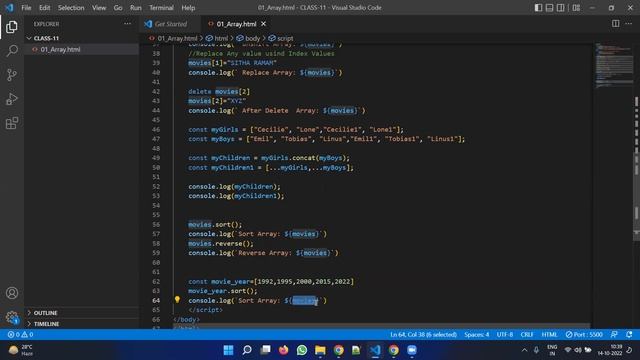The height and width of the screenshot is (360, 640).
Task: Select language mode HTML in status bar
Action: coord(549,334)
